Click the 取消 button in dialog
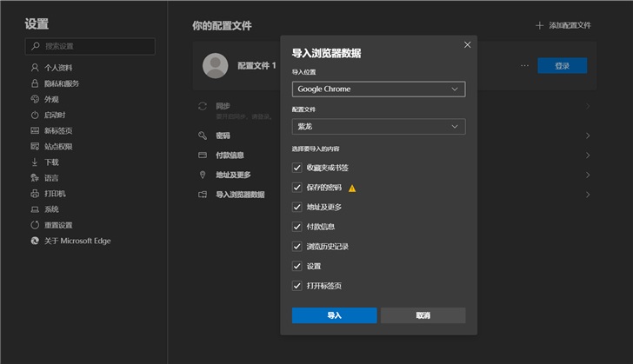633x364 pixels. click(423, 315)
